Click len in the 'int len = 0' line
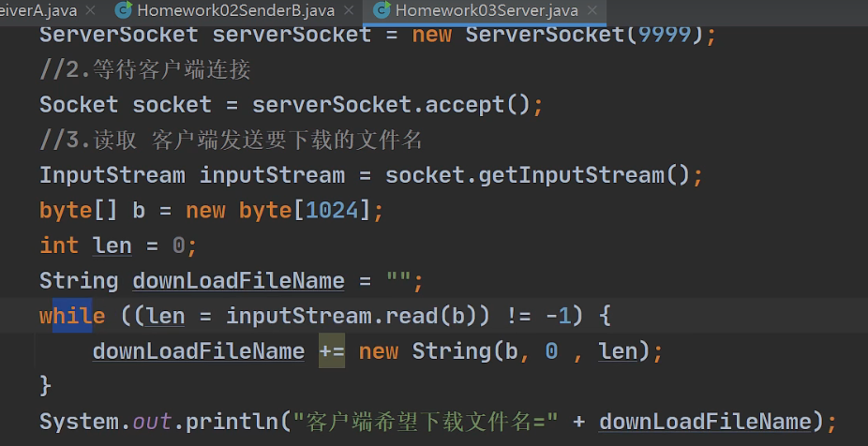The image size is (868, 446). (x=112, y=245)
